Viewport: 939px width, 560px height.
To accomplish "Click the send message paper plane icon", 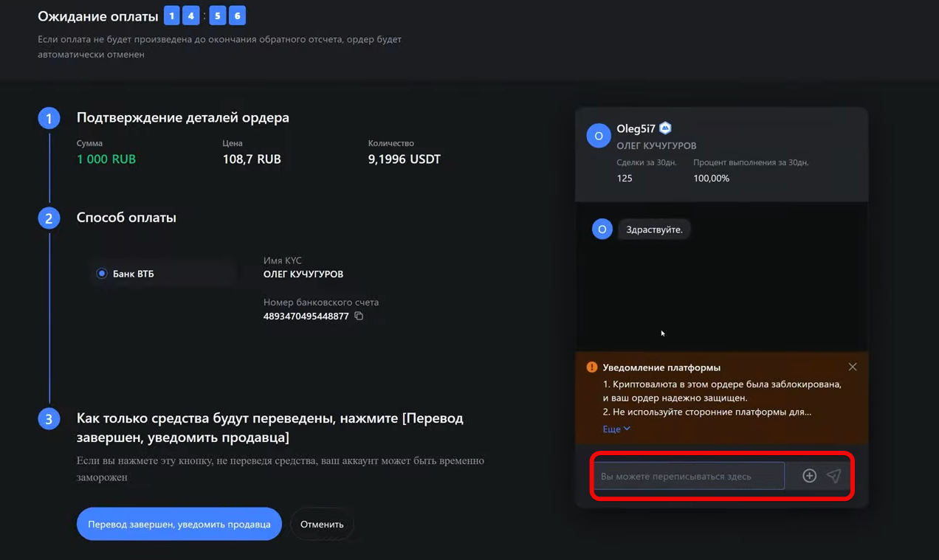I will click(833, 476).
